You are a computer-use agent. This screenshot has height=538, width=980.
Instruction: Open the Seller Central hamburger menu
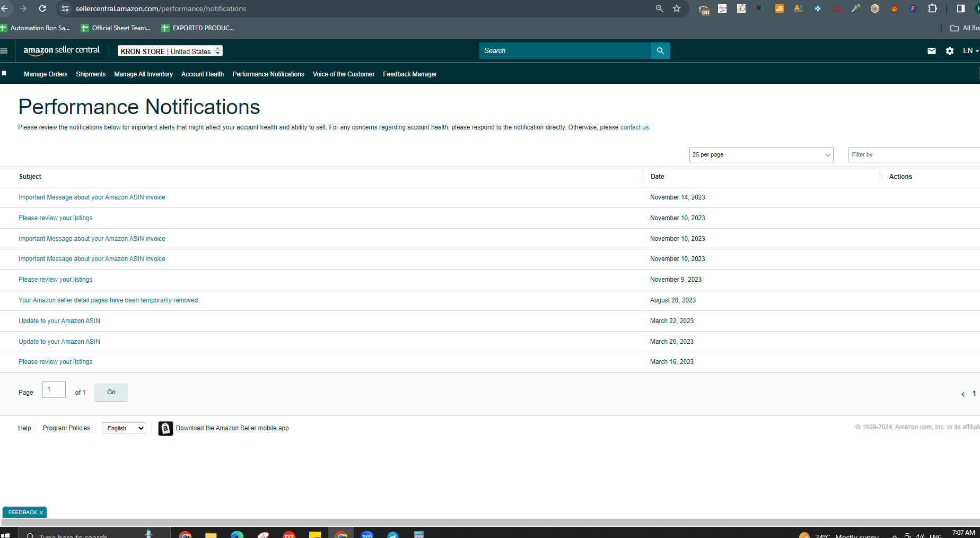(x=4, y=51)
